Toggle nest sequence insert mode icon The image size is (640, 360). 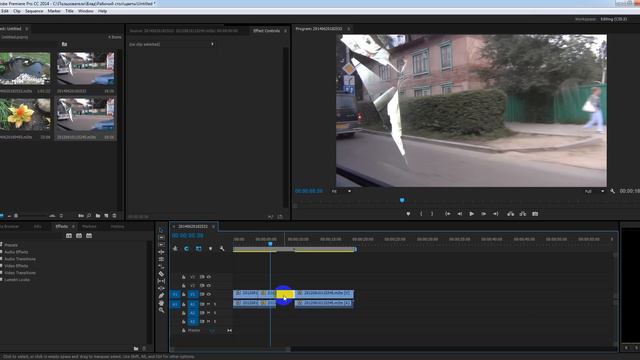[176, 249]
